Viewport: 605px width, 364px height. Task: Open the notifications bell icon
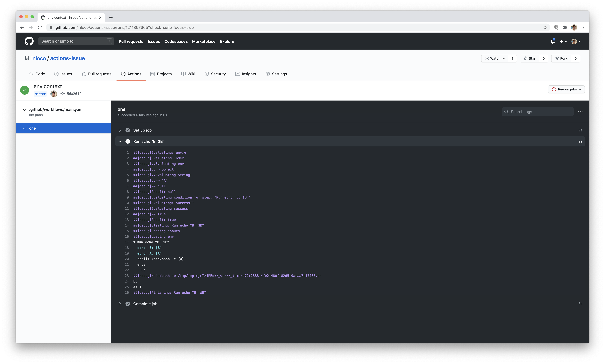[x=552, y=41]
